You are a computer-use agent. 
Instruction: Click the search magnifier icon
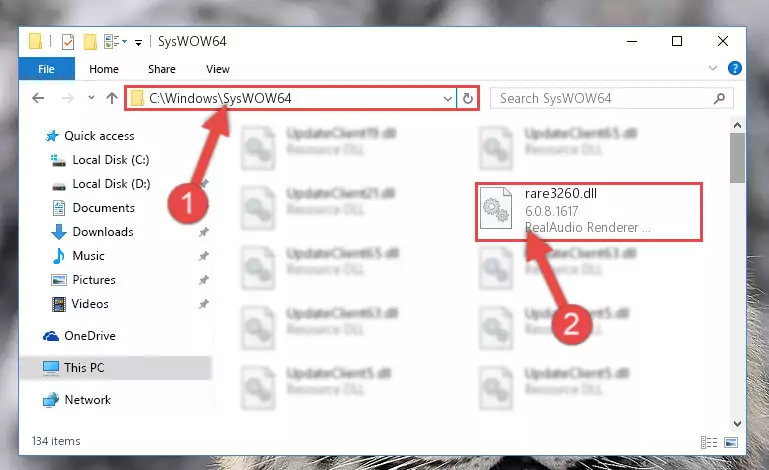coord(719,99)
